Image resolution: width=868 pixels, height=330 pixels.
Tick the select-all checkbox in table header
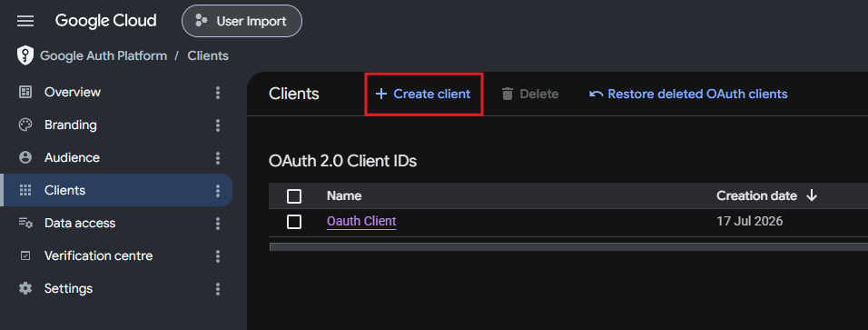[294, 195]
